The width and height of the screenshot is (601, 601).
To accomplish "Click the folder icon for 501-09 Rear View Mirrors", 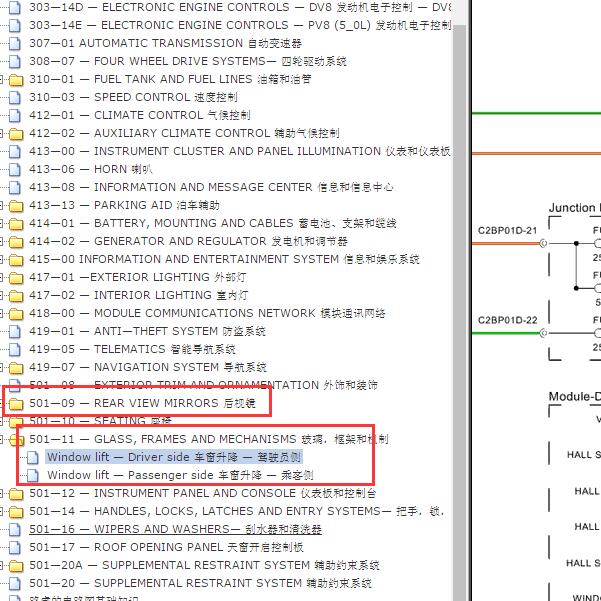I will (x=16, y=404).
